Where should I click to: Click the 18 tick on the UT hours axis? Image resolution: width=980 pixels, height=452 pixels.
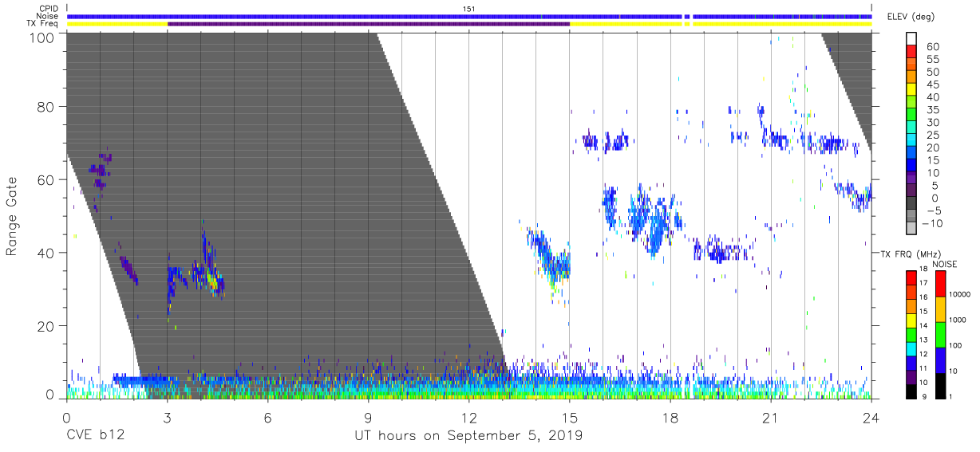pos(670,418)
